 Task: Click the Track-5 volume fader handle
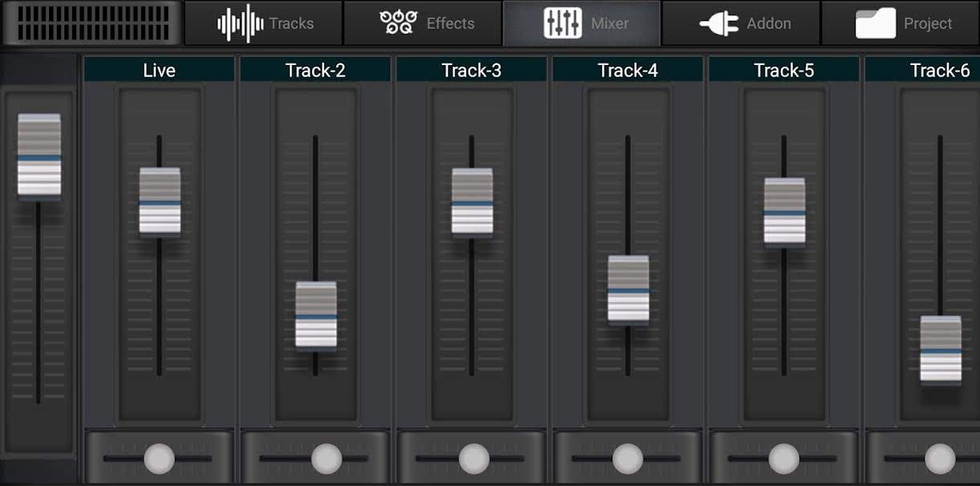pyautogui.click(x=784, y=211)
